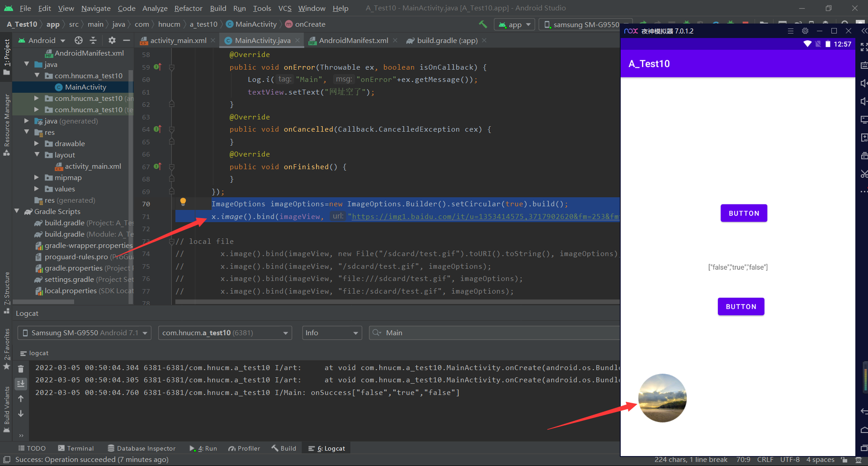This screenshot has height=466, width=868.
Task: Hide the Project panel with minus icon
Action: [127, 40]
